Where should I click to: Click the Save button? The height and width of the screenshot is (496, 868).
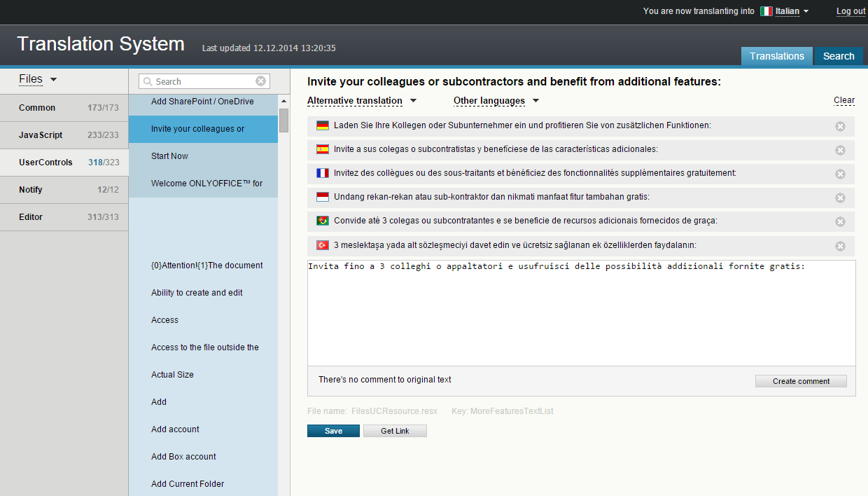tap(333, 431)
